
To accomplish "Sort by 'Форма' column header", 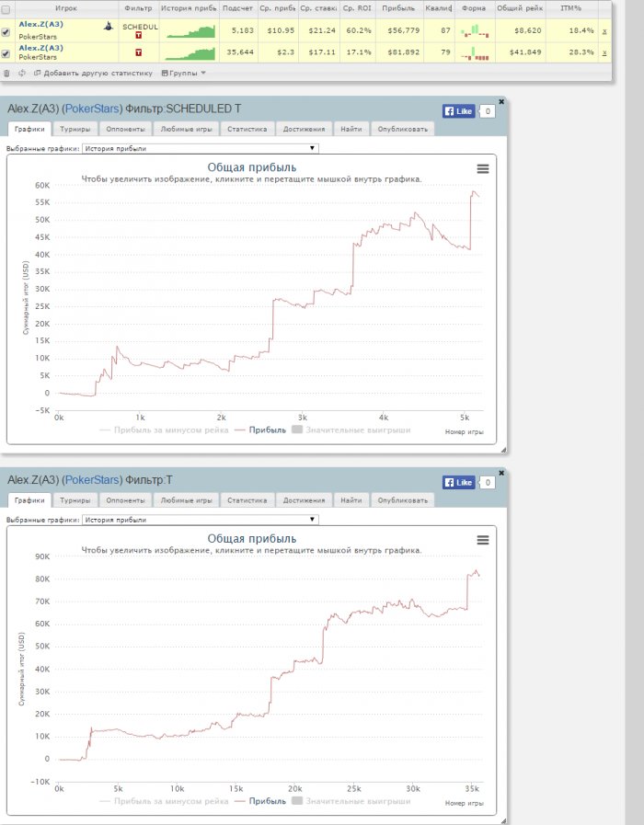I will [474, 8].
